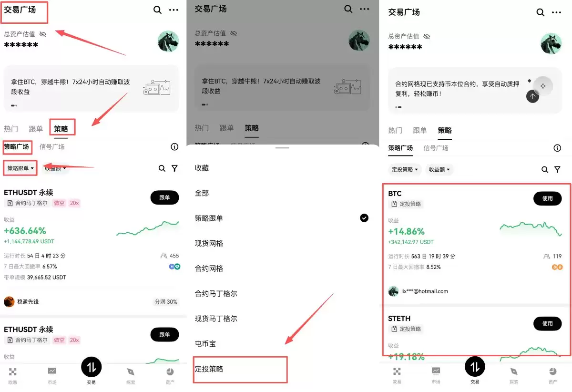Toggle the checkmark on 策略跟单 list item
The height and width of the screenshot is (392, 572).
click(x=364, y=218)
